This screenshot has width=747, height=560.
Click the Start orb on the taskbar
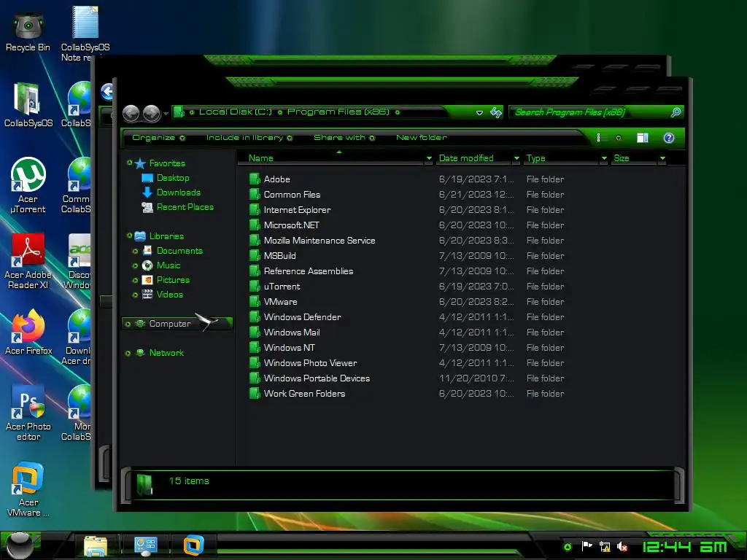tap(20, 545)
